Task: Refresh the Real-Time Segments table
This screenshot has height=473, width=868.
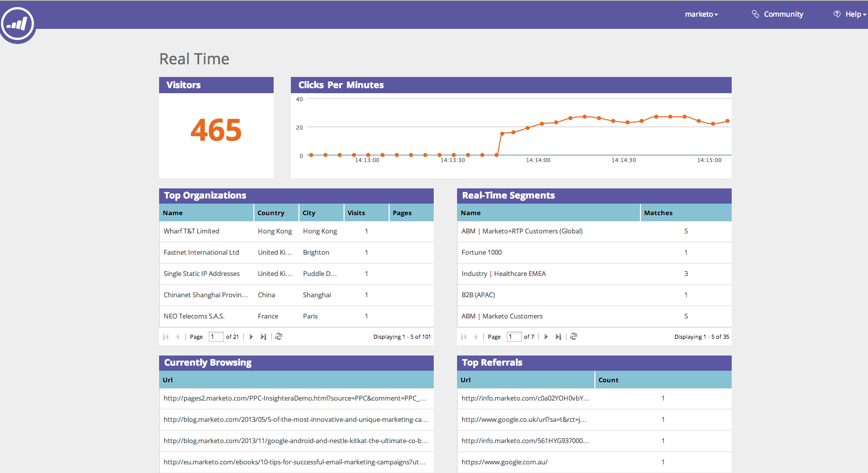Action: 574,337
